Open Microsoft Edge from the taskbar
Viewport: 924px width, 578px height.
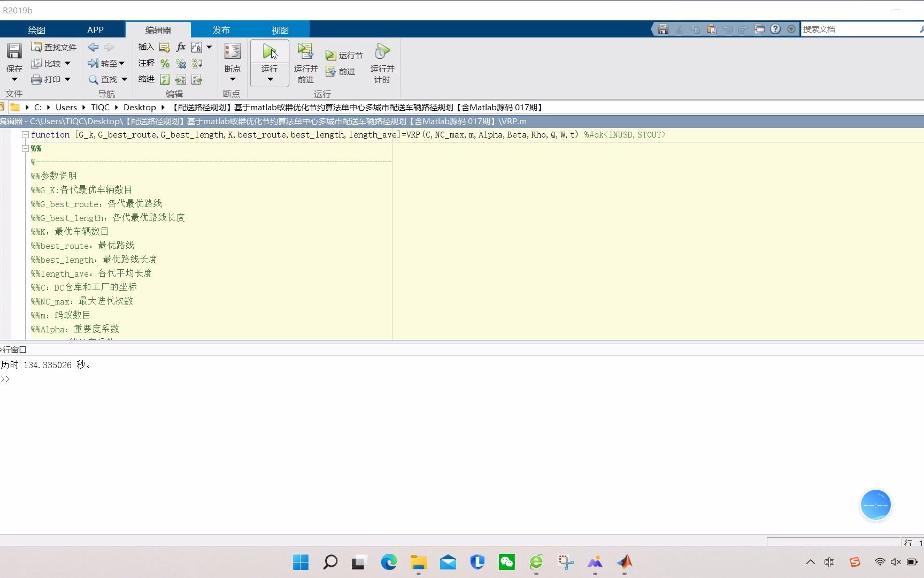389,562
